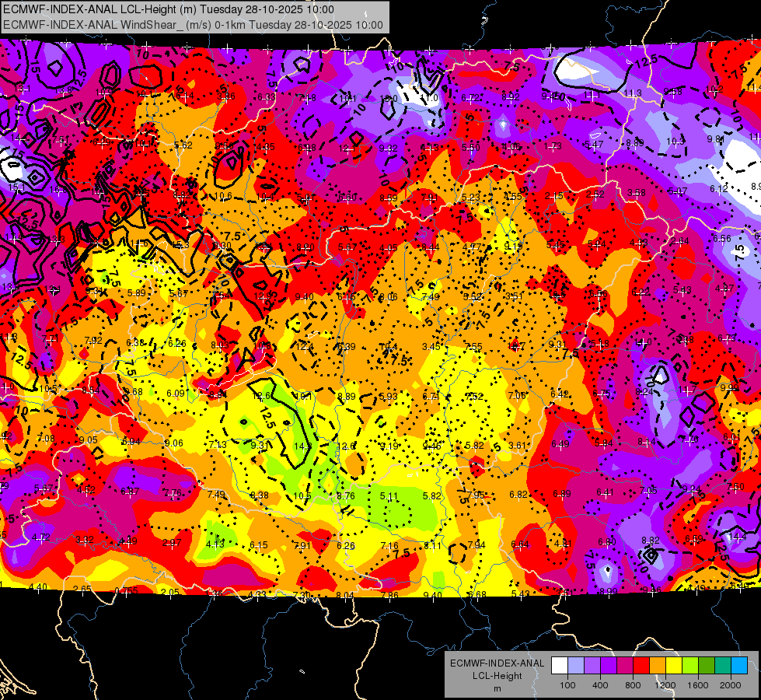Click the red legend swatch

[641, 666]
